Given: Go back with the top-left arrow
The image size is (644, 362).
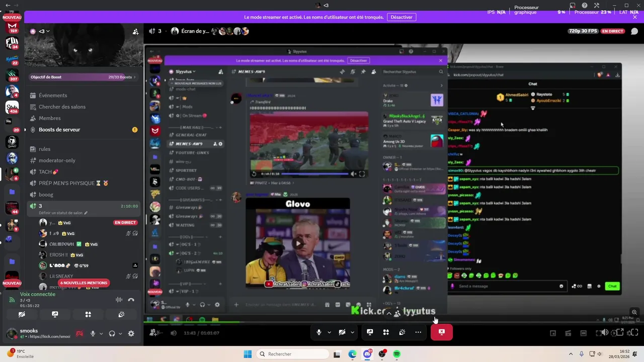Looking at the screenshot, I should pos(8,5).
